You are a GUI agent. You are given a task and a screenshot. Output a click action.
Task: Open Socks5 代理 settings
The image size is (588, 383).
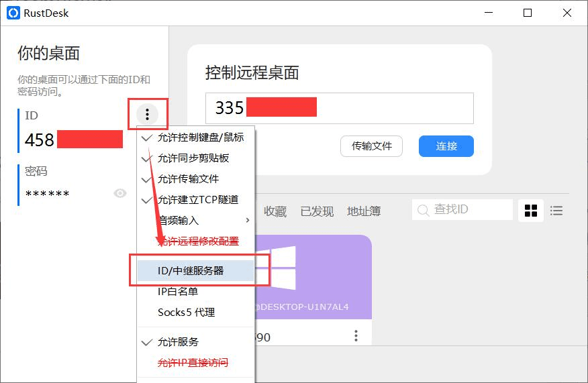click(196, 312)
